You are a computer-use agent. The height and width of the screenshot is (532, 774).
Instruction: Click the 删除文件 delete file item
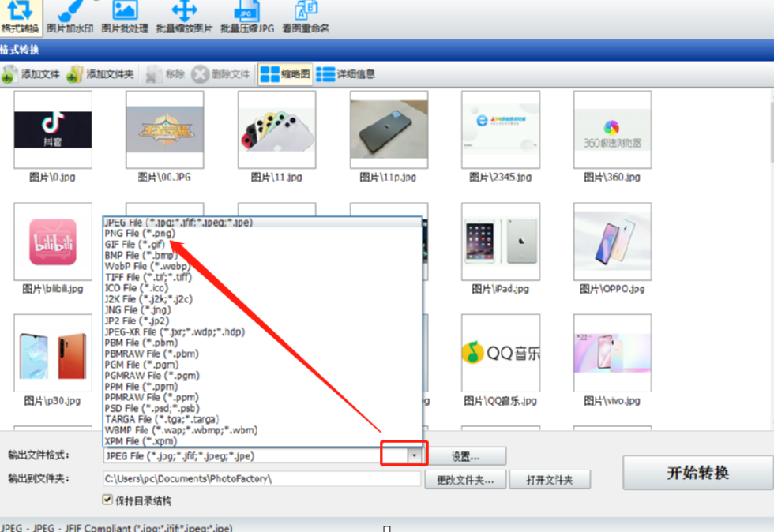221,74
